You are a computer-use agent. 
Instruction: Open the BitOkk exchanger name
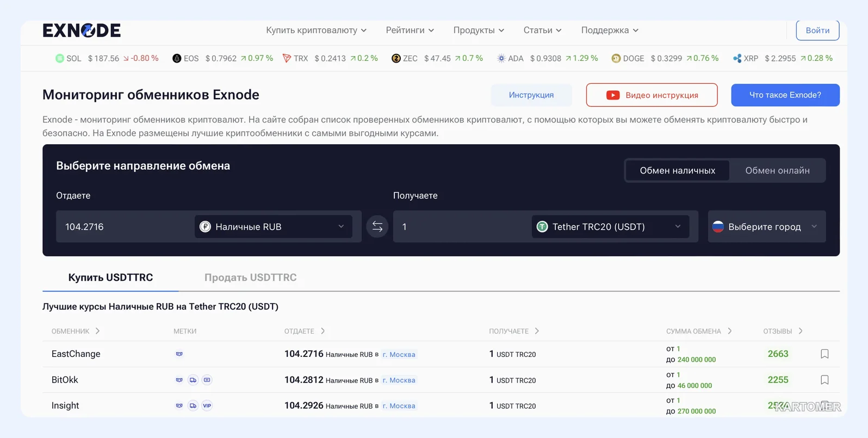click(x=65, y=380)
